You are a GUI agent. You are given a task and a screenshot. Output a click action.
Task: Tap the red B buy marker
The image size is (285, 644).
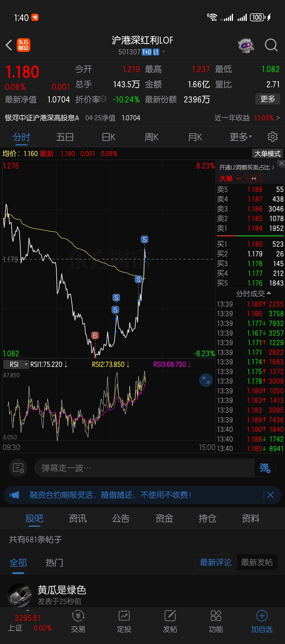(x=95, y=335)
